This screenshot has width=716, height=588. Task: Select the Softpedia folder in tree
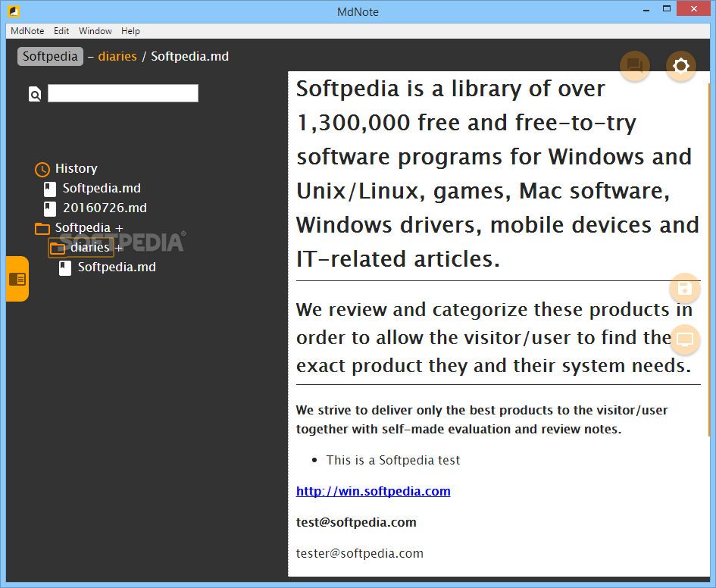(x=83, y=227)
